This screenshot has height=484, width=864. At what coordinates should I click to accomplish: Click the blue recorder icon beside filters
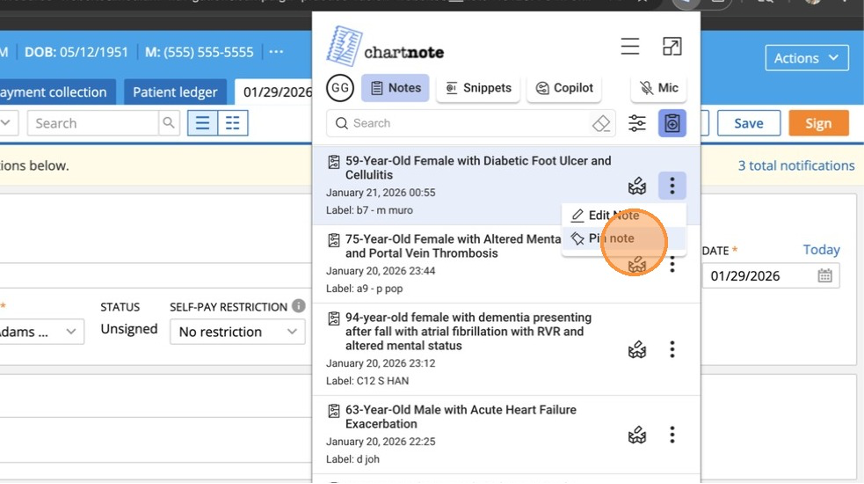(x=672, y=123)
